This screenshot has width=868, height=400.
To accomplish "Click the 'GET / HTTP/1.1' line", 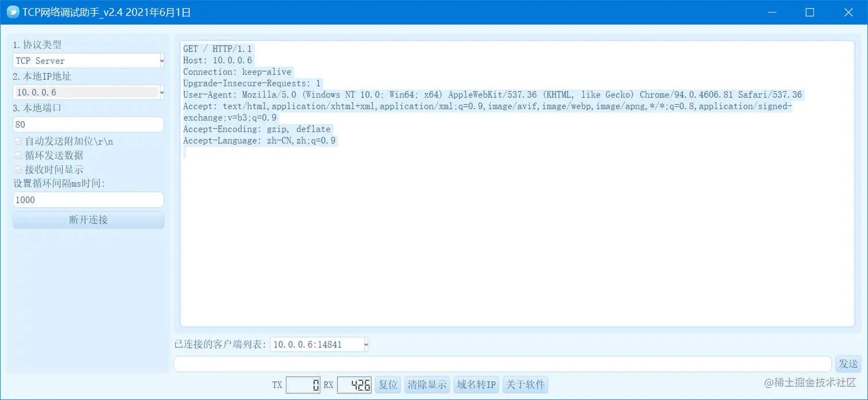I will [218, 49].
